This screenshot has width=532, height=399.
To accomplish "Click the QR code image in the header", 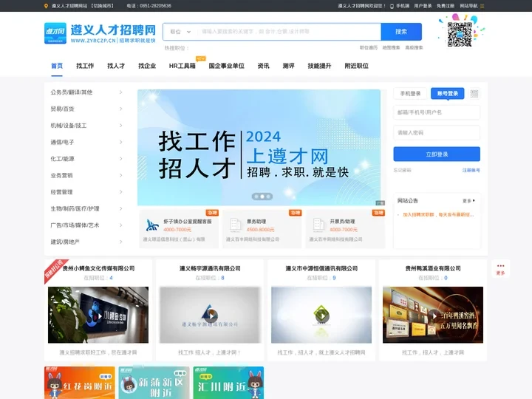I will click(x=460, y=34).
